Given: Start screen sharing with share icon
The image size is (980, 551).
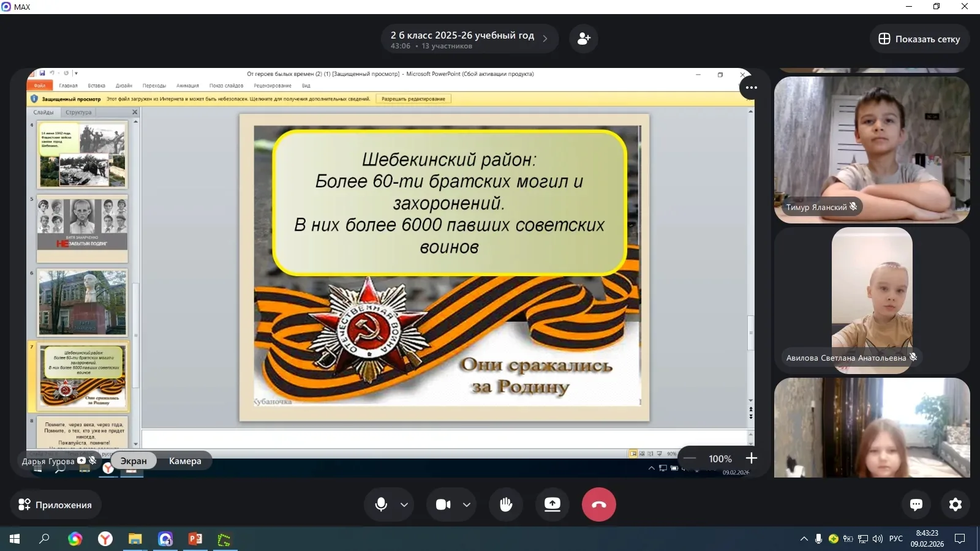Looking at the screenshot, I should click(x=552, y=504).
